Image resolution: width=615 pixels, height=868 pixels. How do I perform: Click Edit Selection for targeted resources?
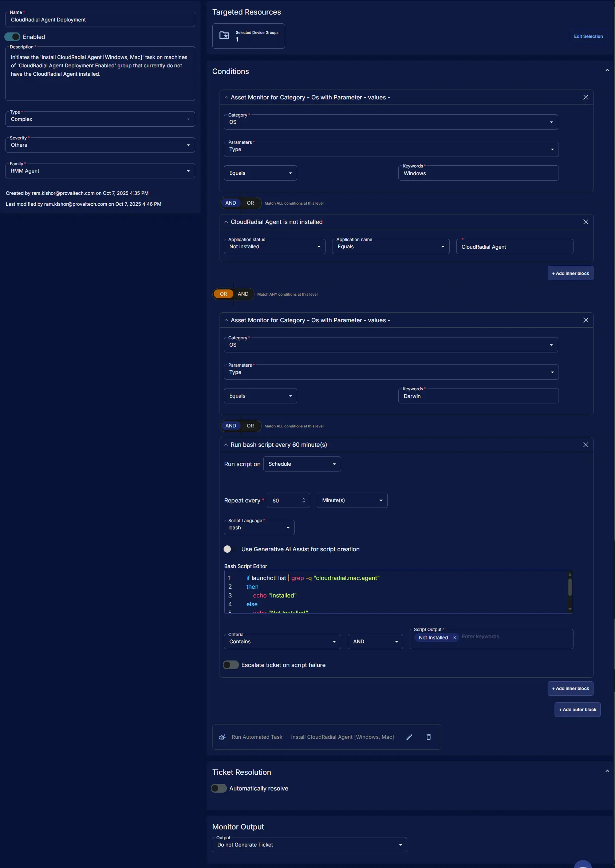pyautogui.click(x=588, y=36)
